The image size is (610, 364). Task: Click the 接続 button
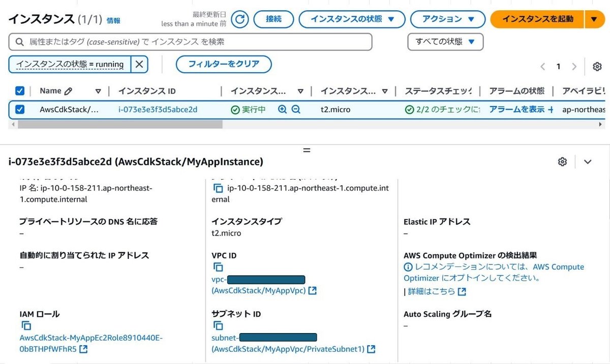[273, 19]
